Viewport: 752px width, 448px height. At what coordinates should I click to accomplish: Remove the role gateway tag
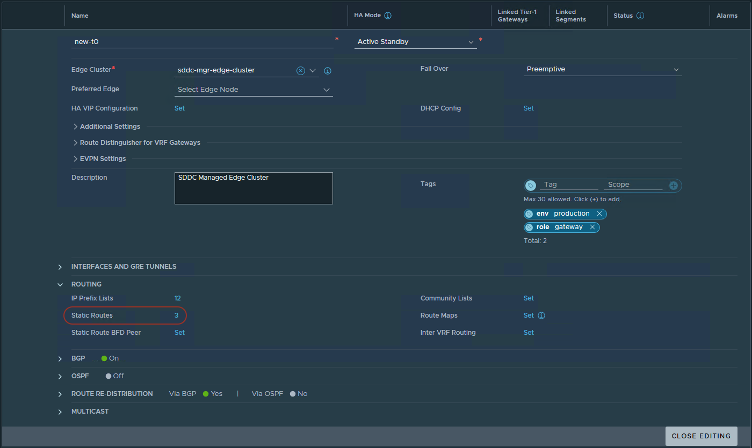point(592,227)
